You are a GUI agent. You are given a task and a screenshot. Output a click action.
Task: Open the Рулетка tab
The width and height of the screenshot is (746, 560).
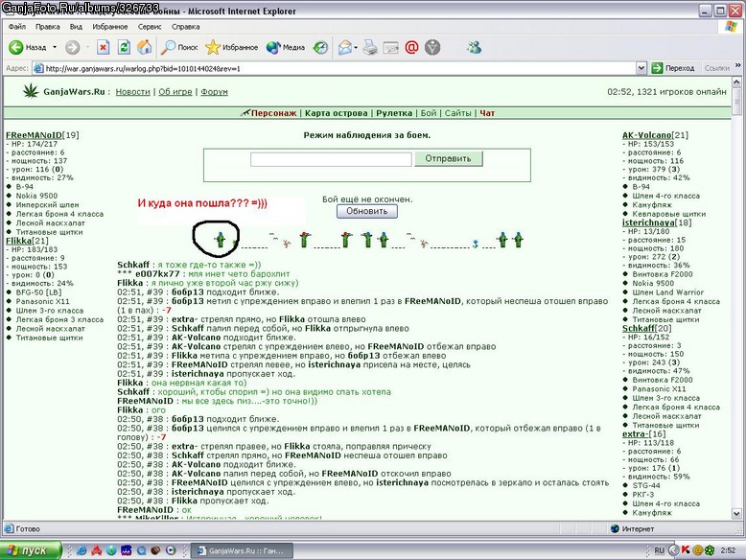(394, 113)
